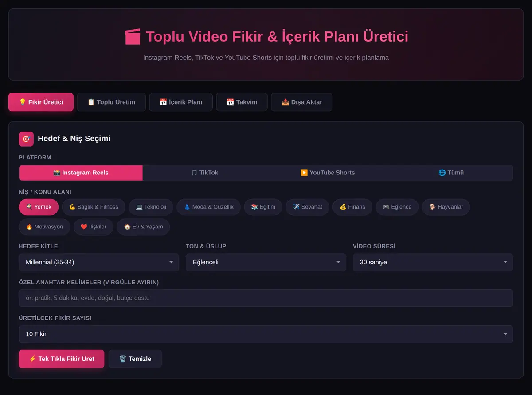This screenshot has height=395, width=532.
Task: Select Tümü platform option
Action: click(x=451, y=173)
